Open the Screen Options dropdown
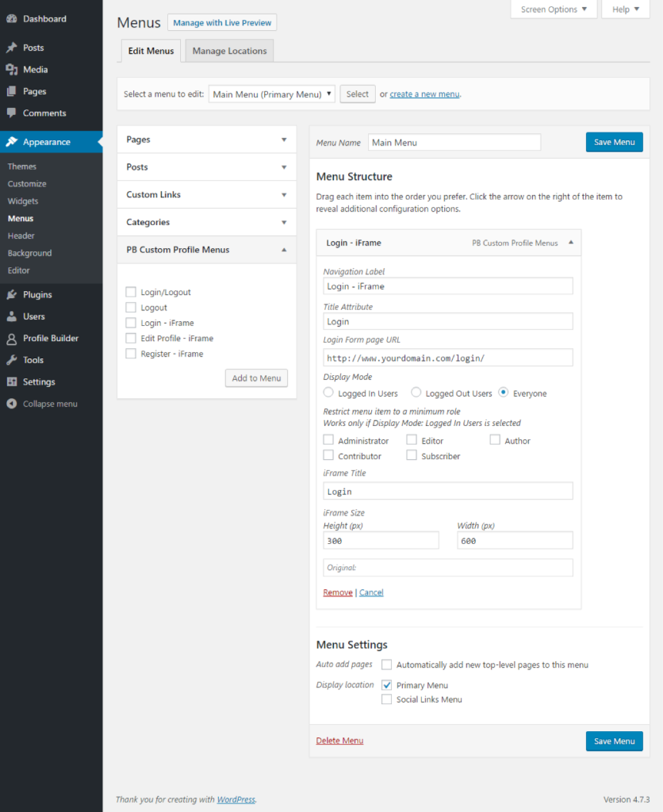The image size is (663, 812). point(554,10)
